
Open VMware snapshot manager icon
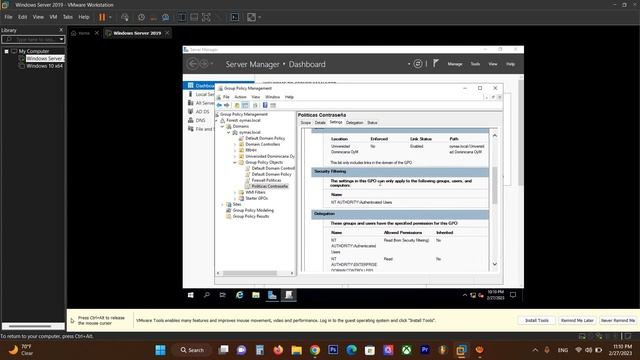pyautogui.click(x=165, y=17)
